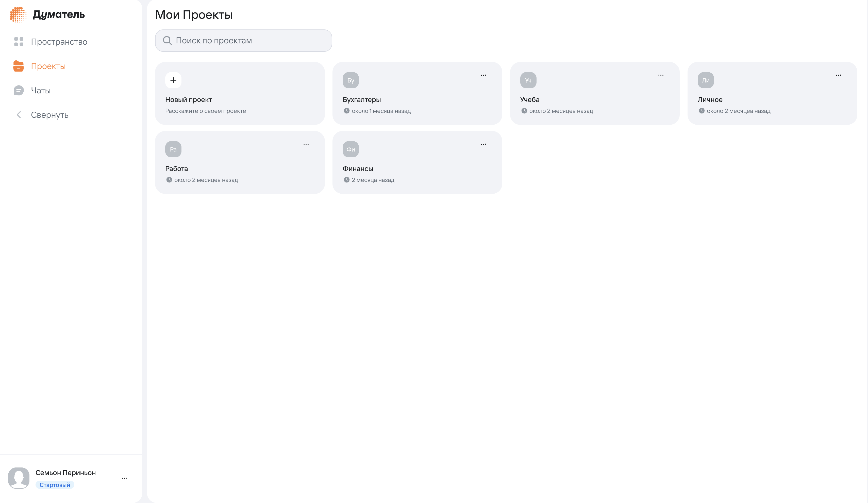
Task: Open the options menu on Личное card
Action: [x=838, y=75]
